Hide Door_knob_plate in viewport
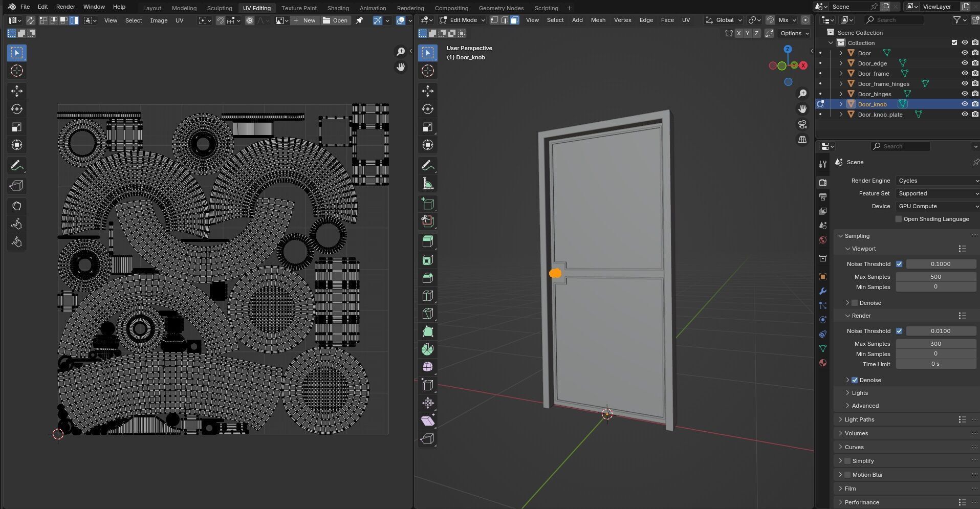 click(x=965, y=115)
